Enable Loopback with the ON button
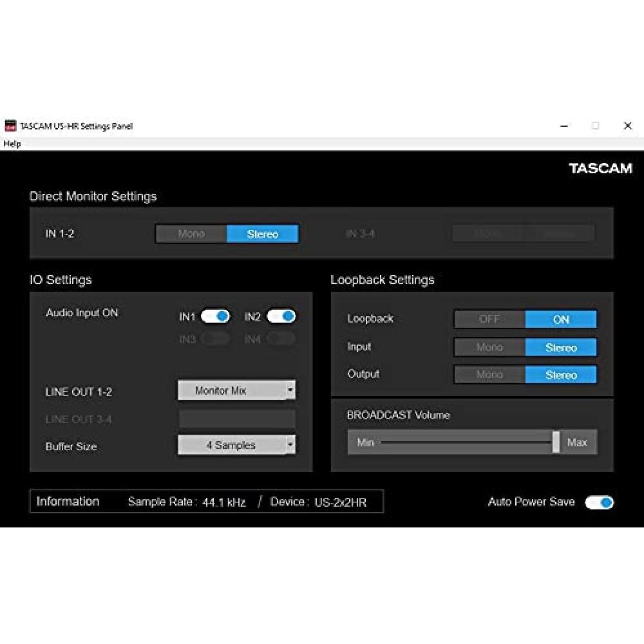This screenshot has height=644, width=644. [560, 319]
